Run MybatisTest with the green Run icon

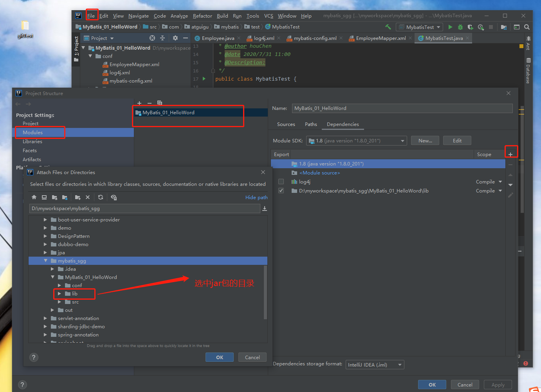click(450, 27)
